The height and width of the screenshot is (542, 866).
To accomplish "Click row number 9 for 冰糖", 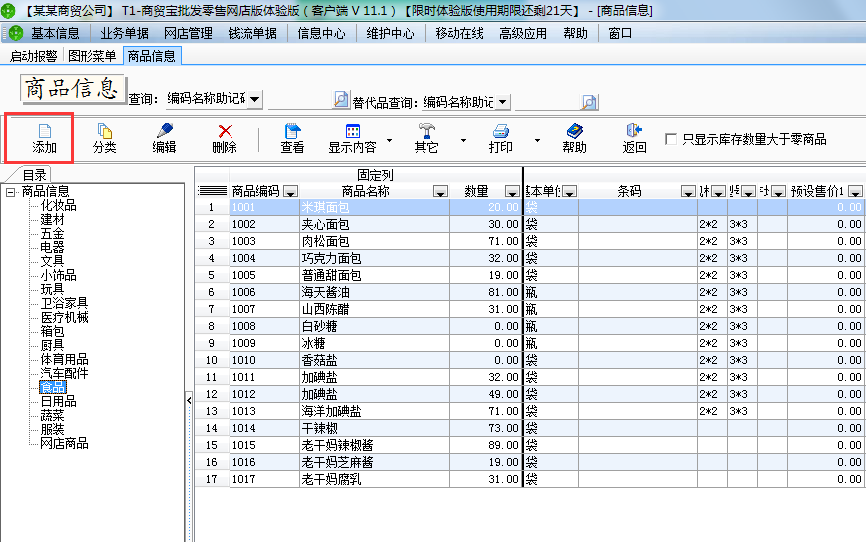I will pos(212,344).
